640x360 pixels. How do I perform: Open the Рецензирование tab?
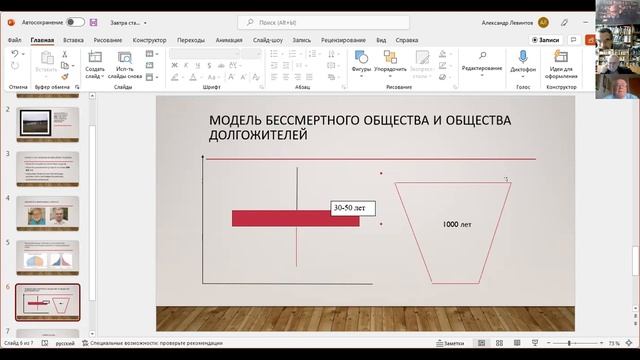pos(343,40)
